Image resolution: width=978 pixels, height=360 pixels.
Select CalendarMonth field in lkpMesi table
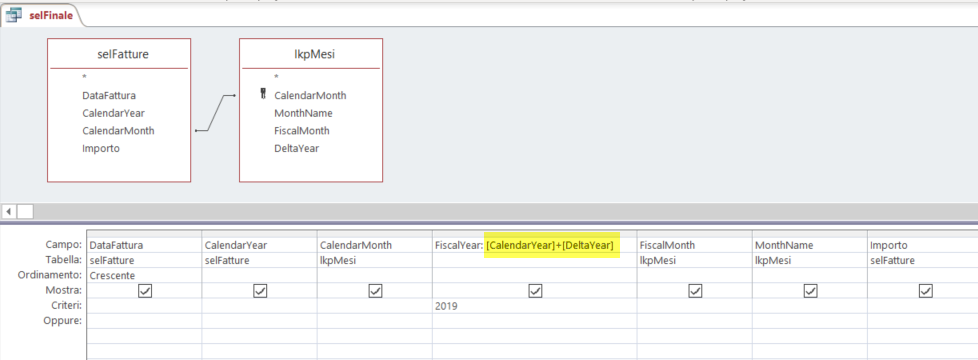point(310,95)
